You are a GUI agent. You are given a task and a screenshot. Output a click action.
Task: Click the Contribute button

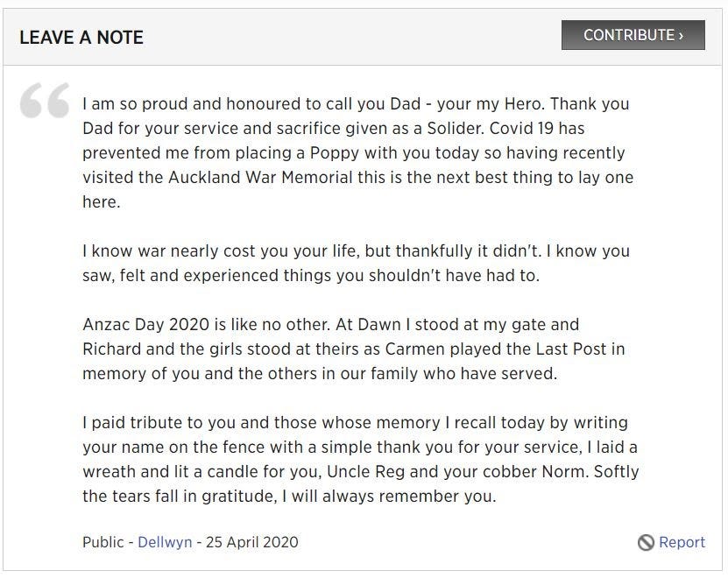(x=633, y=35)
